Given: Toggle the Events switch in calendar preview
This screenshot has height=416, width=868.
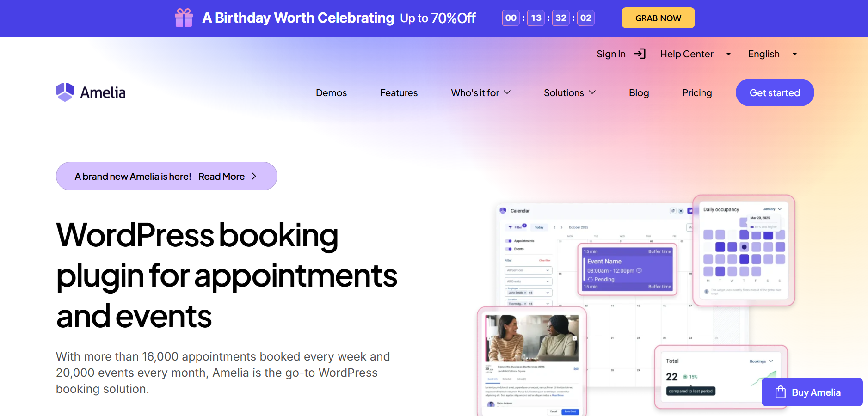Looking at the screenshot, I should point(509,249).
